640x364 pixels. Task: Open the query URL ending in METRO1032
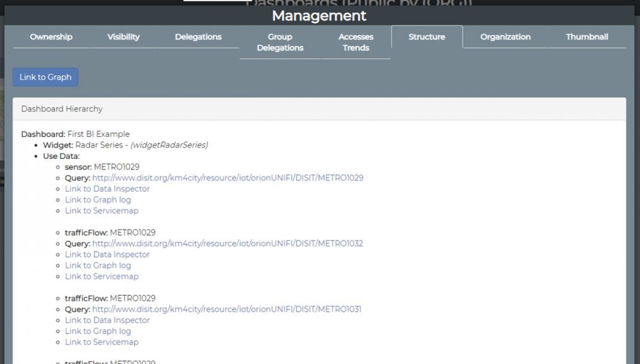tap(228, 244)
